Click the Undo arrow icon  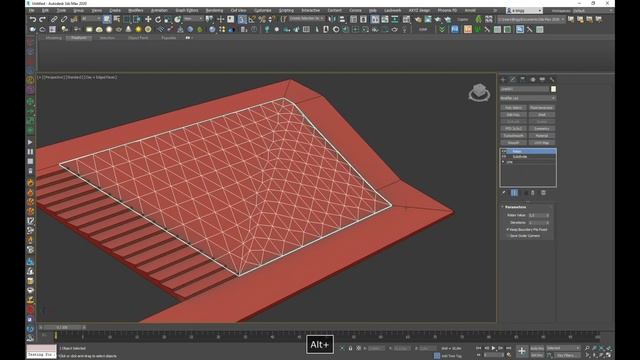pos(33,19)
